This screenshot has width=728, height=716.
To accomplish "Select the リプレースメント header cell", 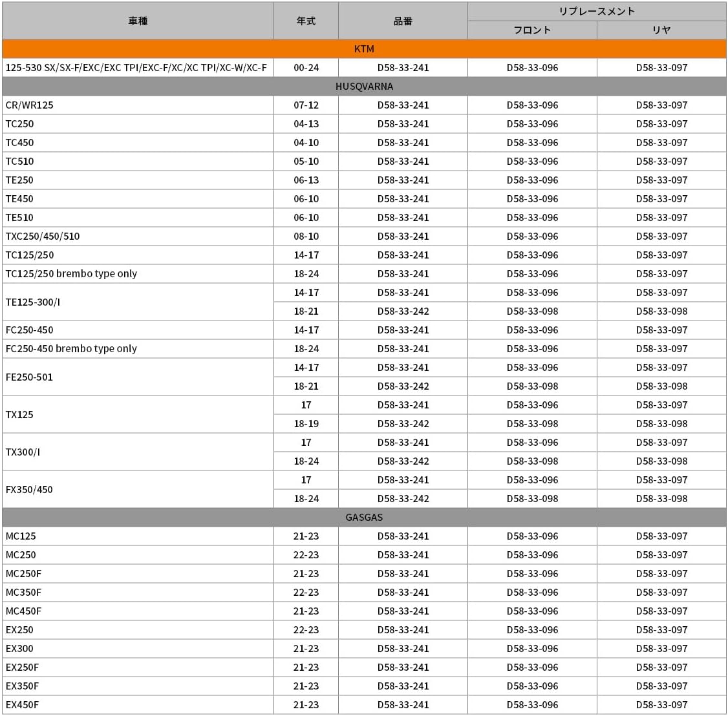I will click(x=597, y=11).
